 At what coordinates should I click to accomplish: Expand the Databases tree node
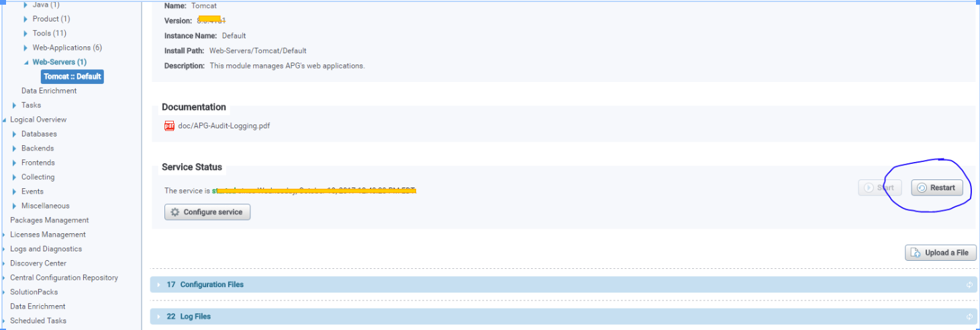14,134
